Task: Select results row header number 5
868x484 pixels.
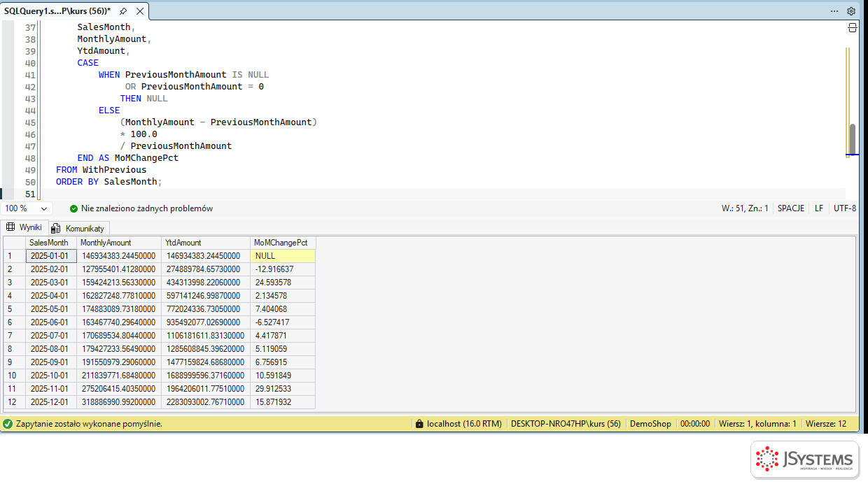Action: 15,309
